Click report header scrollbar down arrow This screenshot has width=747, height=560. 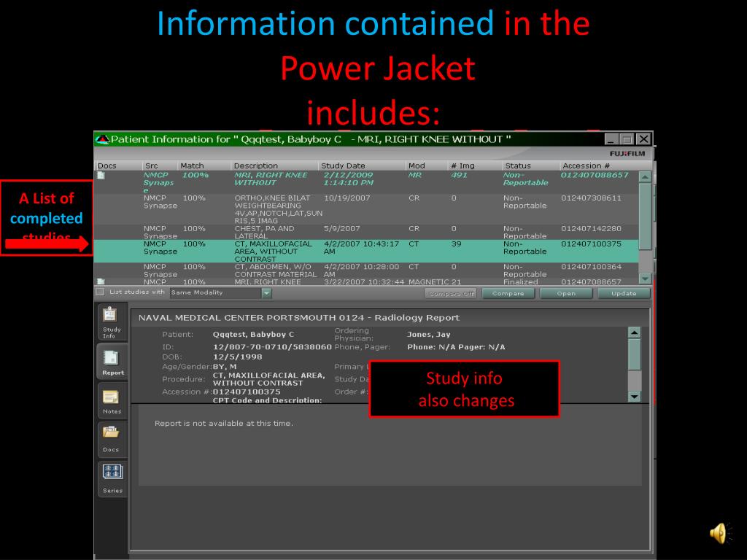point(634,396)
